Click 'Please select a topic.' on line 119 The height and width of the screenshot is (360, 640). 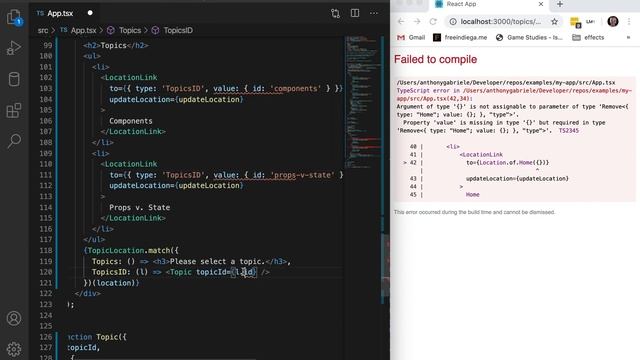point(218,261)
